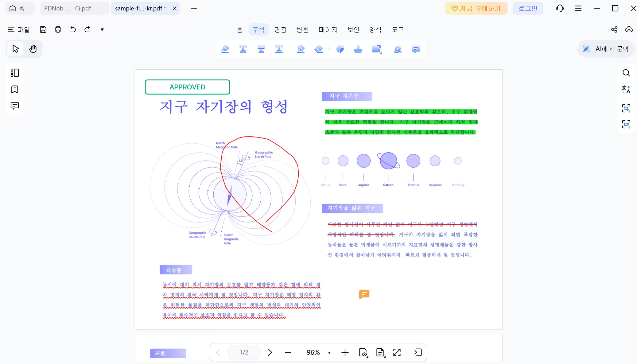Image resolution: width=637 pixels, height=364 pixels.
Task: Open the page view mode dropdown
Action: coord(363,352)
